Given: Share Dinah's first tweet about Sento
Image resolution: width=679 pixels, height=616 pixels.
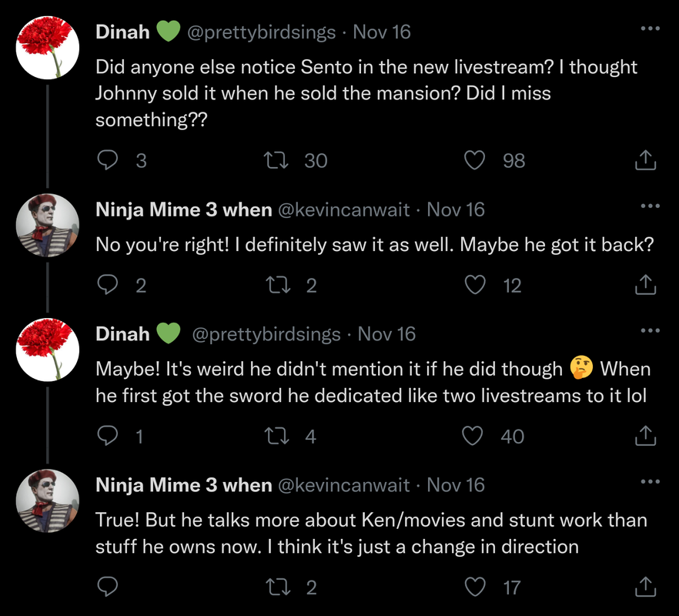Looking at the screenshot, I should [645, 160].
